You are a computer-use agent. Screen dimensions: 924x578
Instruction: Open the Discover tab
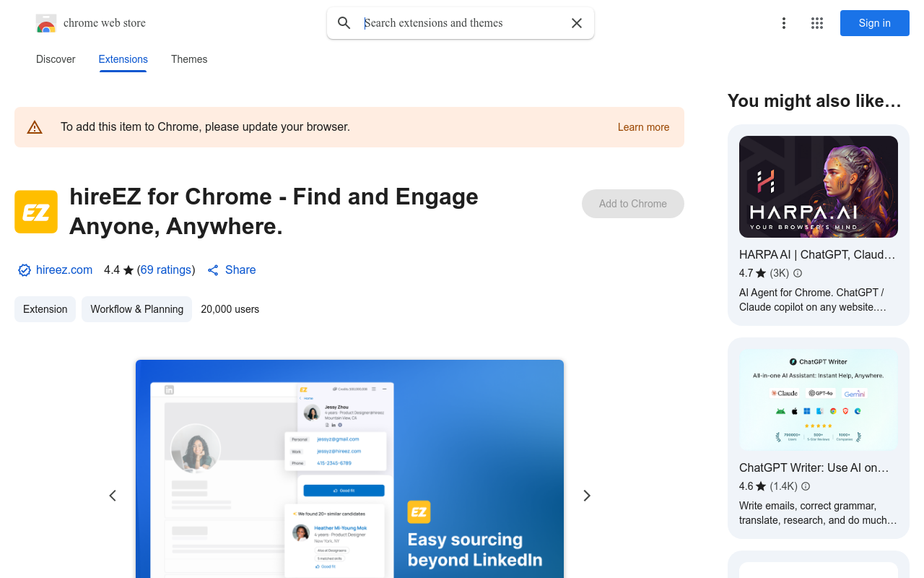pos(56,59)
